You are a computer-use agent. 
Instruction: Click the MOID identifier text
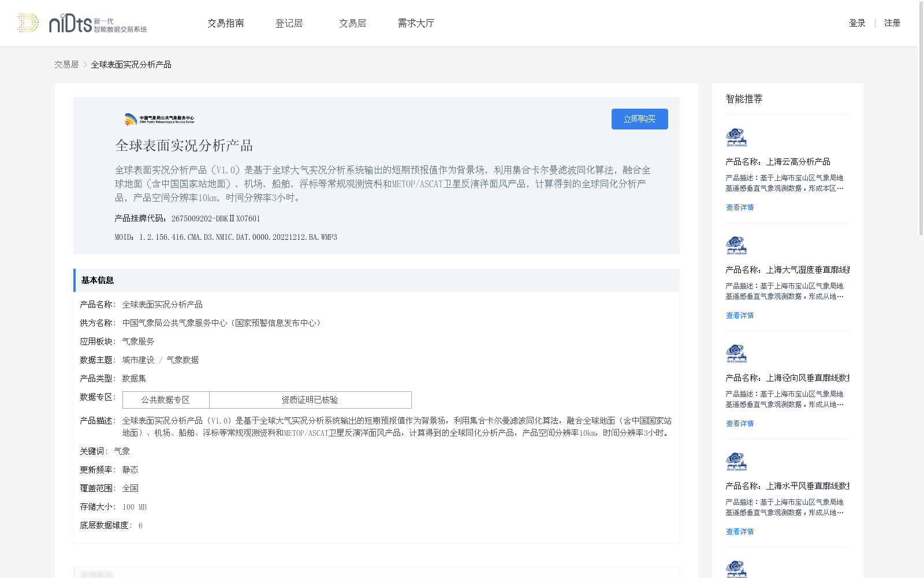(x=226, y=237)
